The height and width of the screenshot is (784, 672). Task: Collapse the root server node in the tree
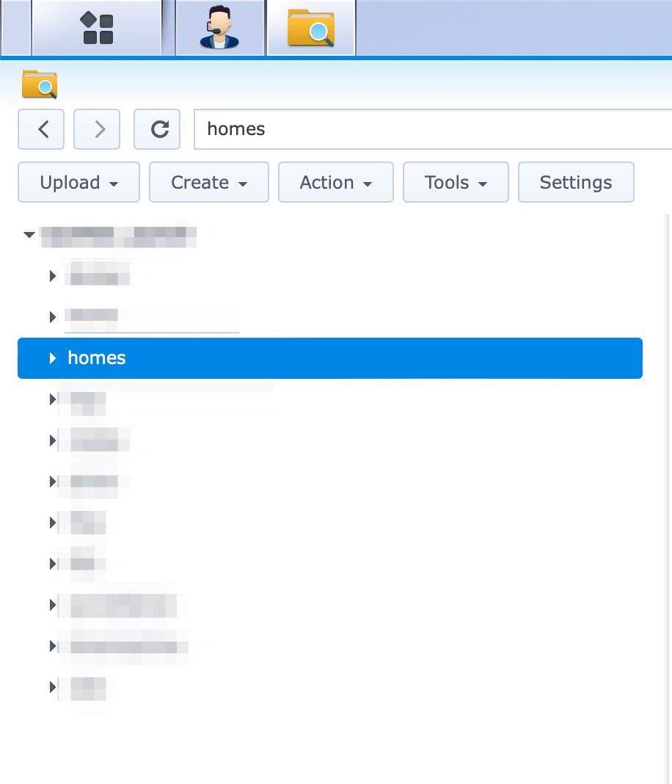29,234
